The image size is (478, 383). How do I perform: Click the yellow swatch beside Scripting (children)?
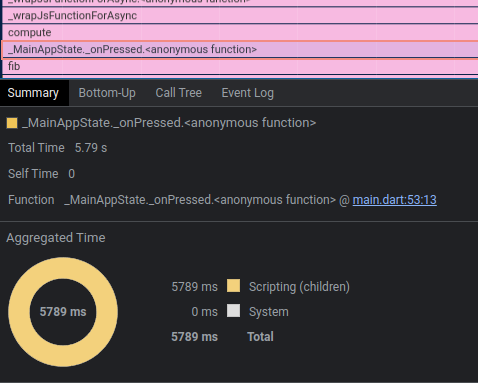(x=233, y=286)
